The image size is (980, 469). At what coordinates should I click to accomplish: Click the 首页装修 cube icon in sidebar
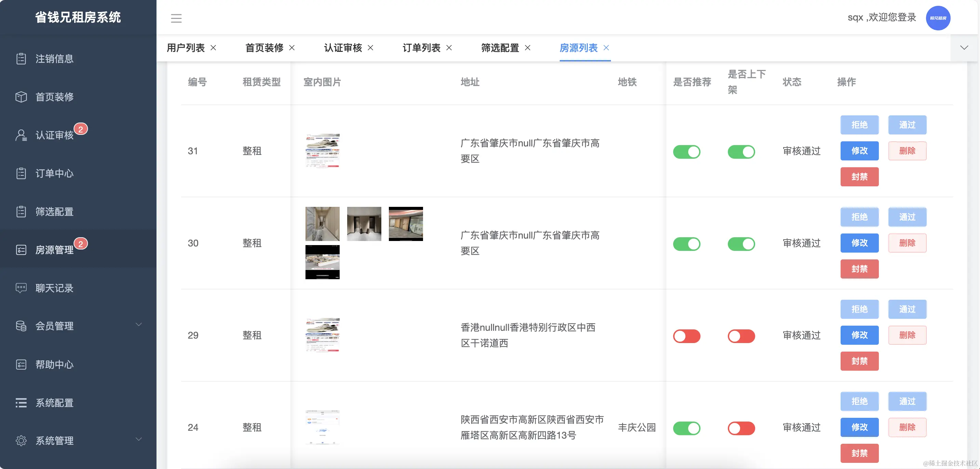tap(21, 97)
